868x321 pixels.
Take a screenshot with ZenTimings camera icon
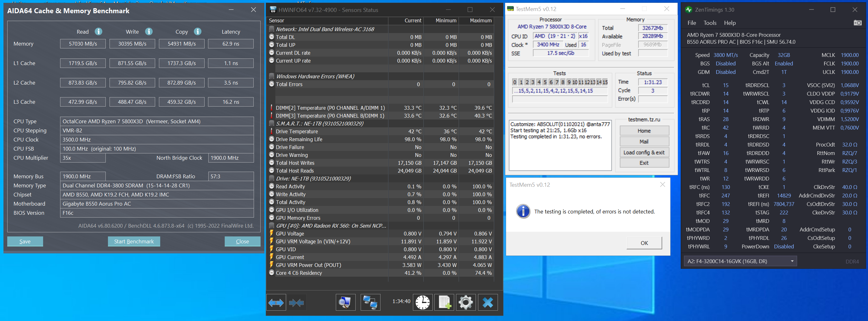click(x=858, y=23)
